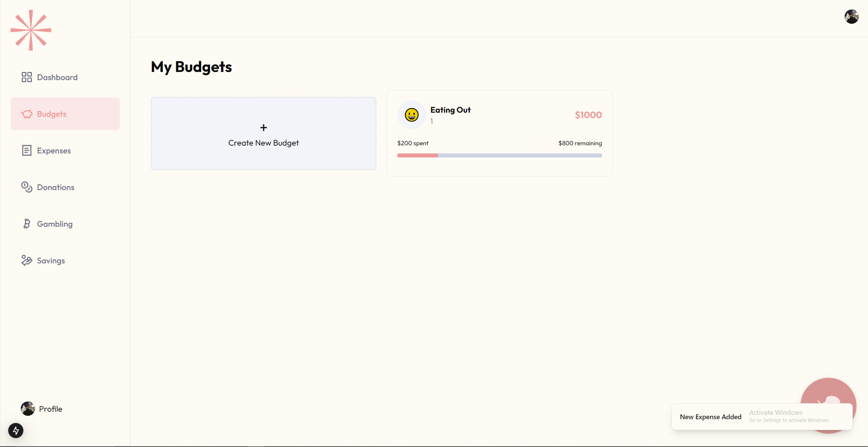Navigate to the Donations page
868x447 pixels.
tap(55, 187)
